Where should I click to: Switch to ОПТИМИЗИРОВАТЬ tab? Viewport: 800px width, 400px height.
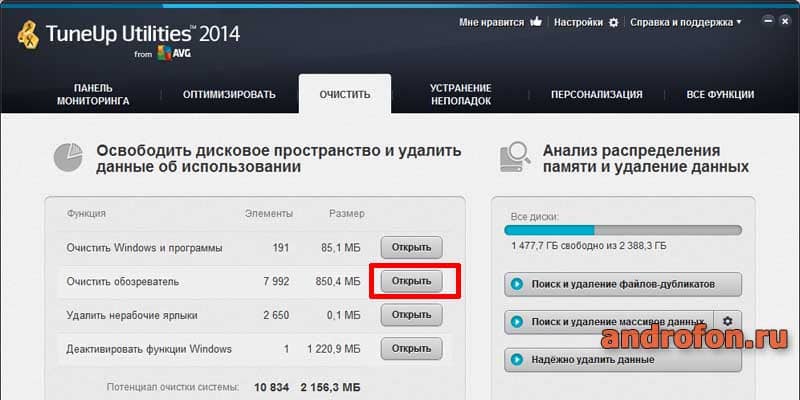click(229, 95)
